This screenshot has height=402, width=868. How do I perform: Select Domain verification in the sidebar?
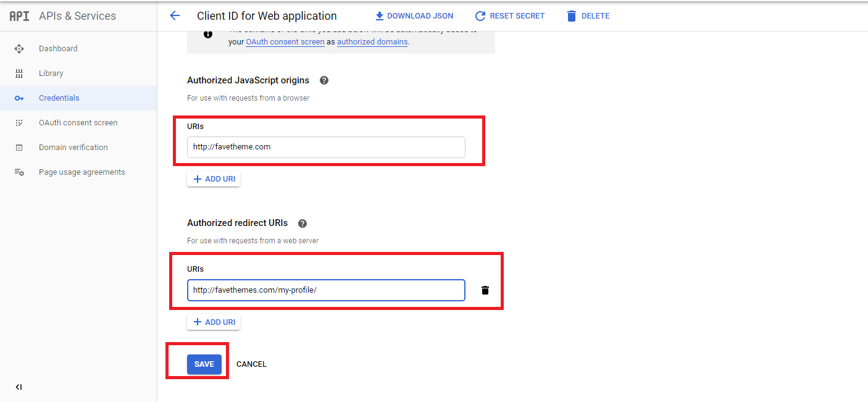73,147
